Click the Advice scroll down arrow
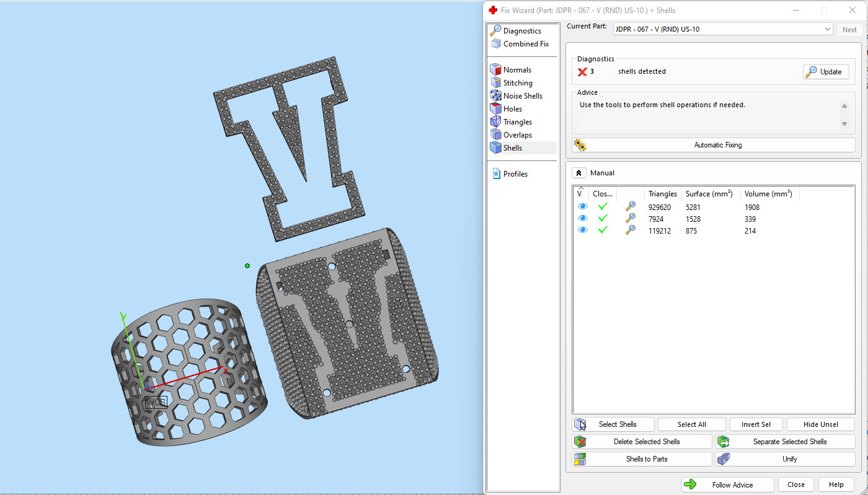This screenshot has width=868, height=495. 844,124
